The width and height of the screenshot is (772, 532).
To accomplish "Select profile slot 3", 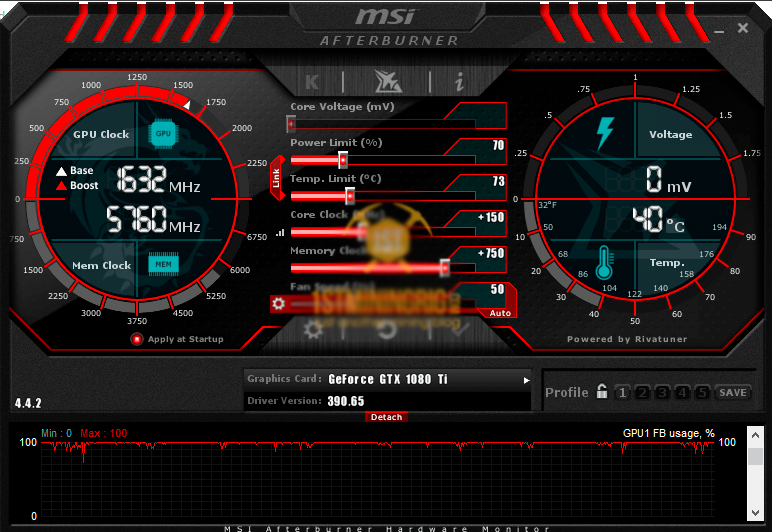I will point(662,392).
